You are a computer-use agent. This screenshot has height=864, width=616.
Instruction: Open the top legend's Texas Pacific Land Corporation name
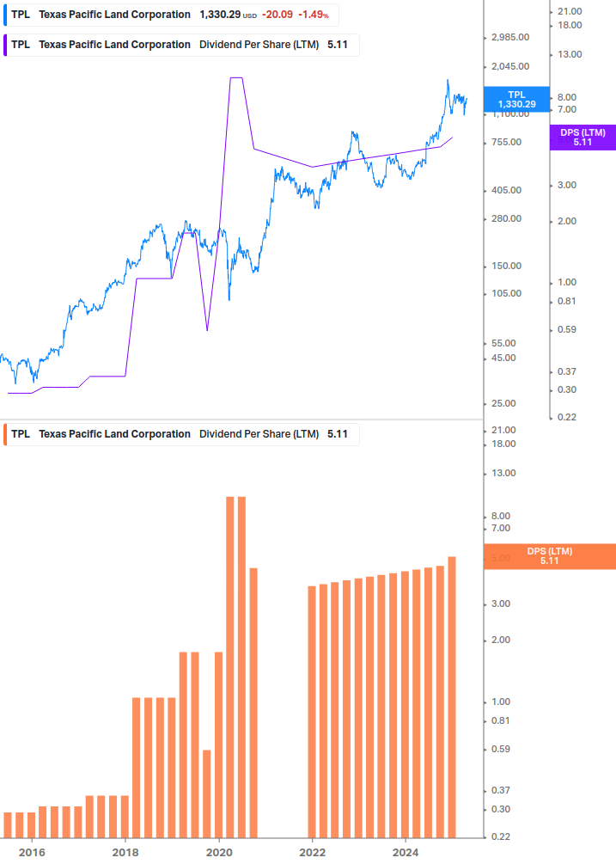click(114, 15)
